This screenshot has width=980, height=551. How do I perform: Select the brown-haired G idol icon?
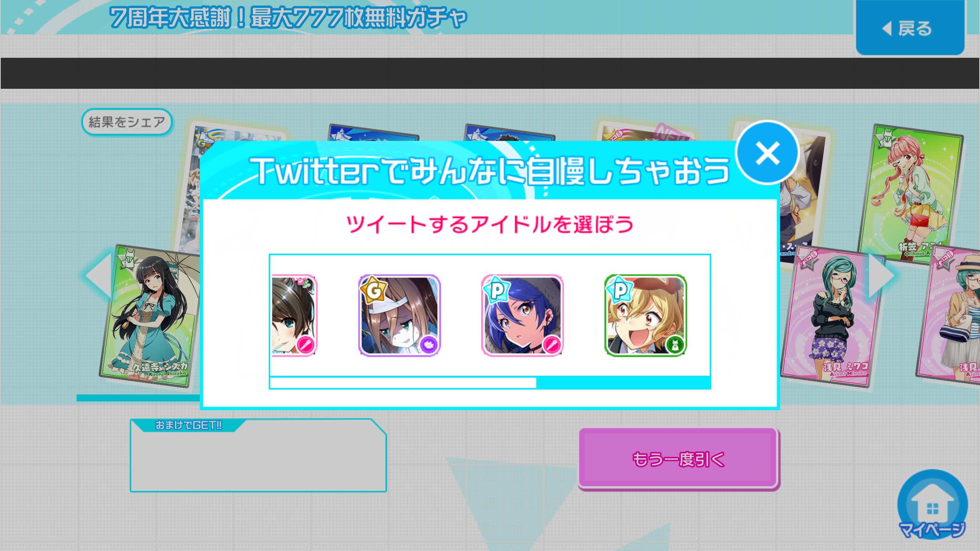pyautogui.click(x=399, y=316)
